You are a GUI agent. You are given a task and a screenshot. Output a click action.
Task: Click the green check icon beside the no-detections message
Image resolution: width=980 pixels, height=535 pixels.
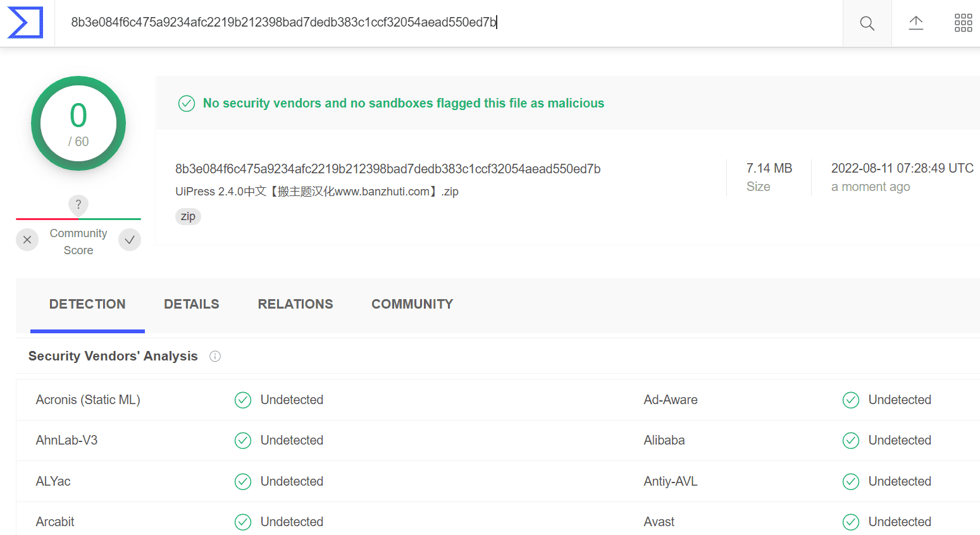(187, 103)
